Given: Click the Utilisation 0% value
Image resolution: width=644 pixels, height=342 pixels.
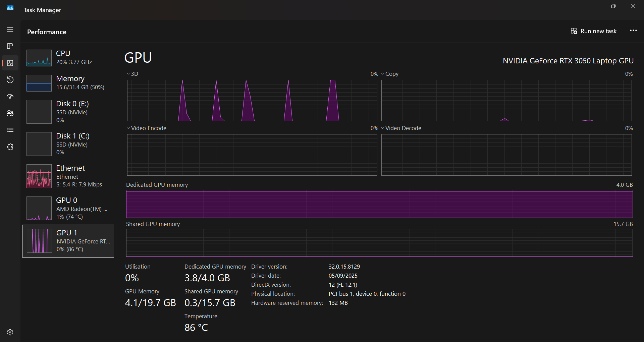Looking at the screenshot, I should pyautogui.click(x=132, y=278).
